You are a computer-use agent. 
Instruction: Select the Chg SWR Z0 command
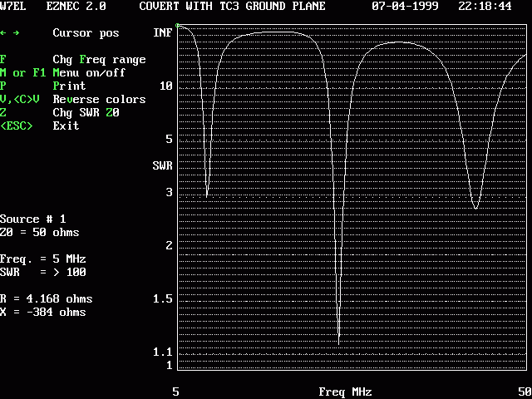(86, 113)
